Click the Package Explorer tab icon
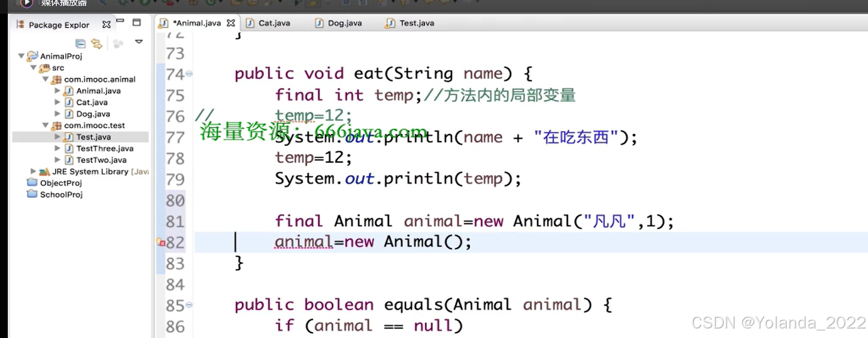868x338 pixels. [20, 25]
